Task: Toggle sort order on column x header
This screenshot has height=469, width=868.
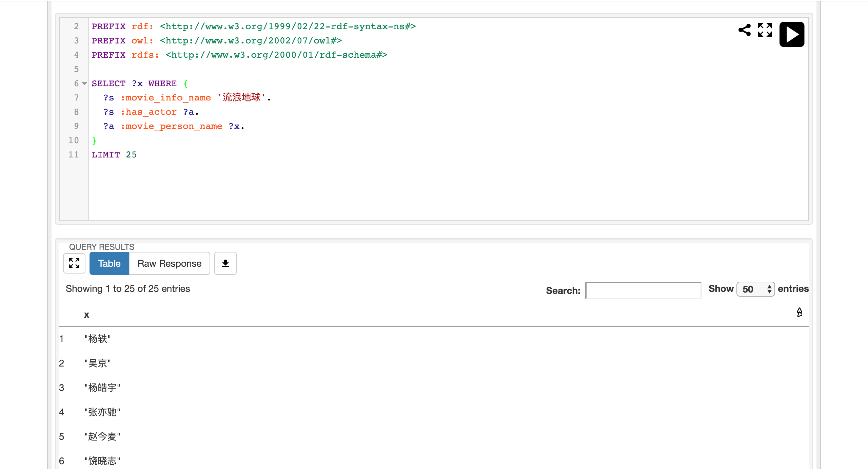Action: click(x=87, y=315)
